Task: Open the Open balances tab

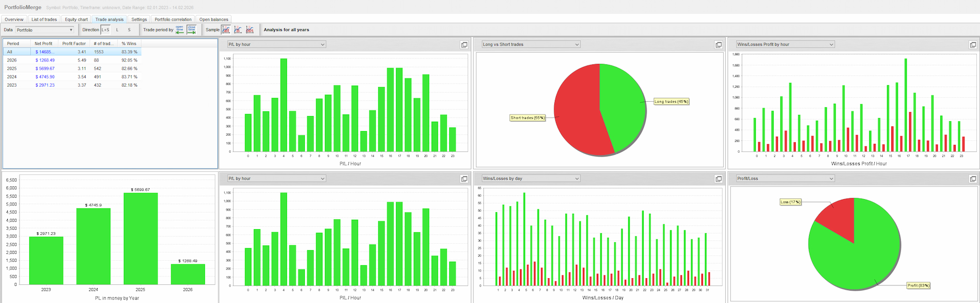Action: coord(214,19)
